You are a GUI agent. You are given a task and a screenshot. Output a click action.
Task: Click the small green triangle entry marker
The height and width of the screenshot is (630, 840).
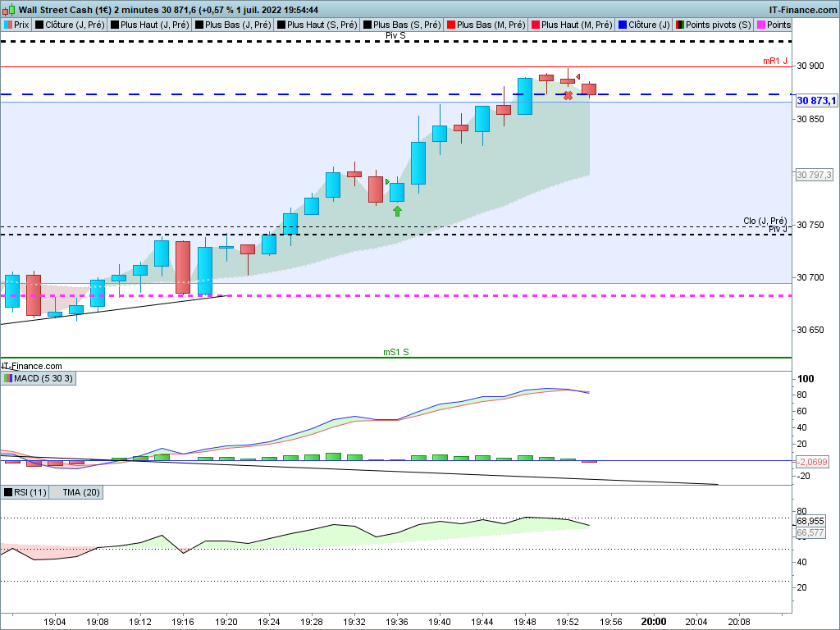(387, 181)
